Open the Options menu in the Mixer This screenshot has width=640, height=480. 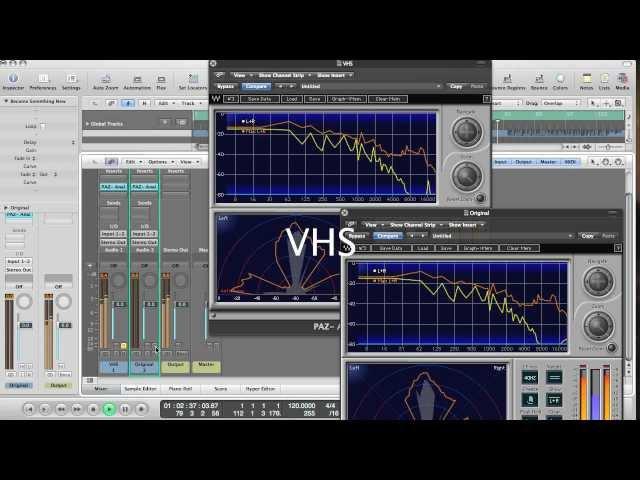pos(160,162)
